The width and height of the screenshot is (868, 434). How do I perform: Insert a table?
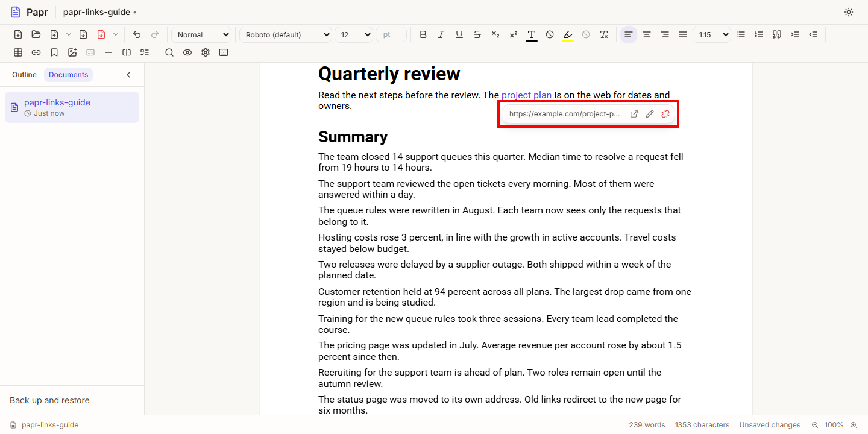pyautogui.click(x=18, y=52)
